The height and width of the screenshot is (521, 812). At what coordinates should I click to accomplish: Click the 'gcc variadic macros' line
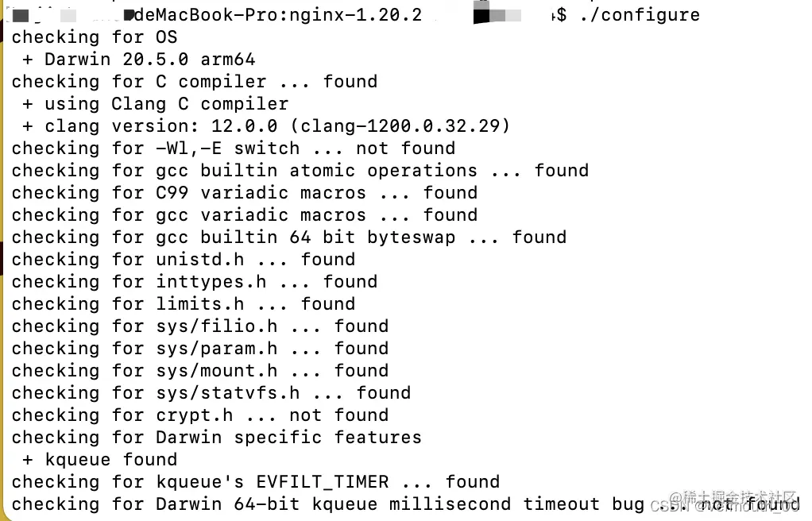click(245, 215)
